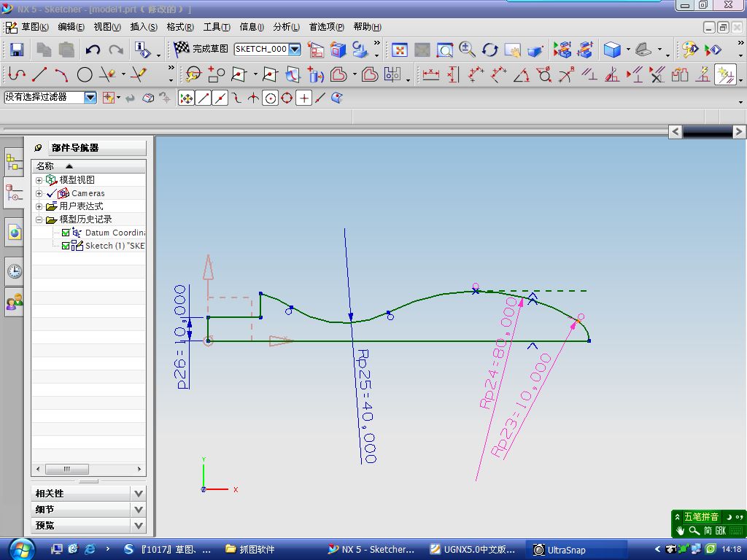
Task: Open the Internet Explorer sidebar tab
Action: 15,233
